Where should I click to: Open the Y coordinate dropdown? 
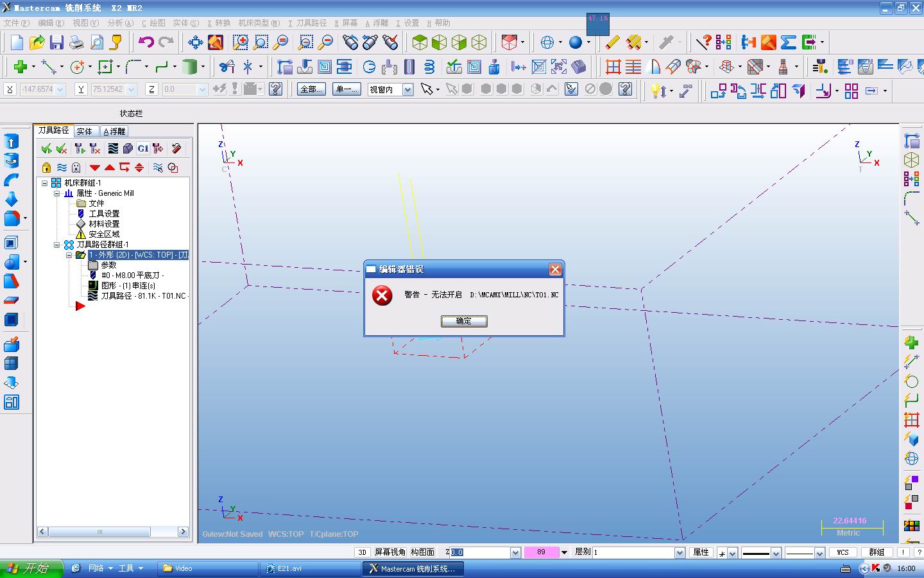pyautogui.click(x=132, y=89)
